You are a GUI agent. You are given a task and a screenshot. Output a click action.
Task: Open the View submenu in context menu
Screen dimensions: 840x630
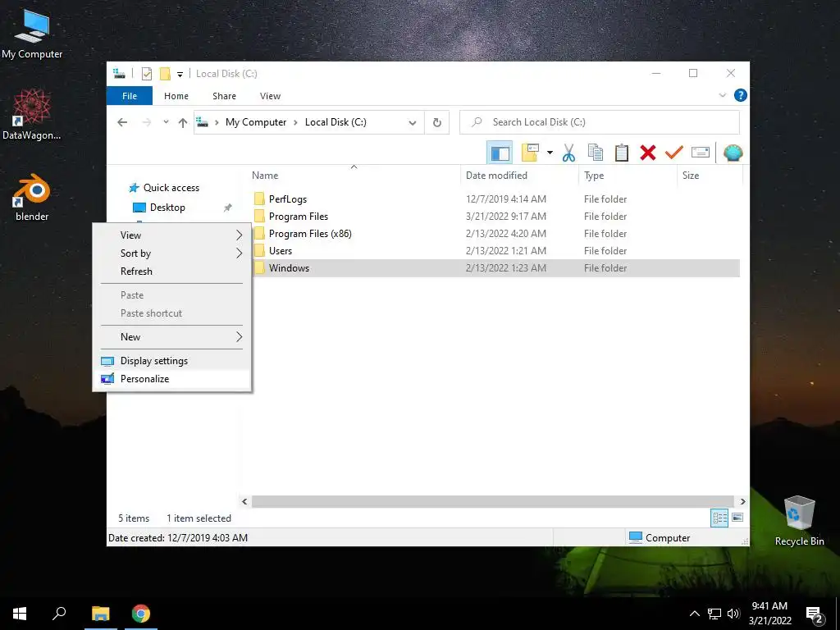point(172,235)
